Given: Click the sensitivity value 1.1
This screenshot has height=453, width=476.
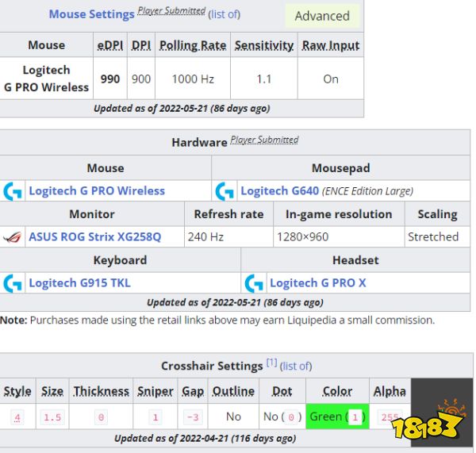Looking at the screenshot, I should click(264, 79).
